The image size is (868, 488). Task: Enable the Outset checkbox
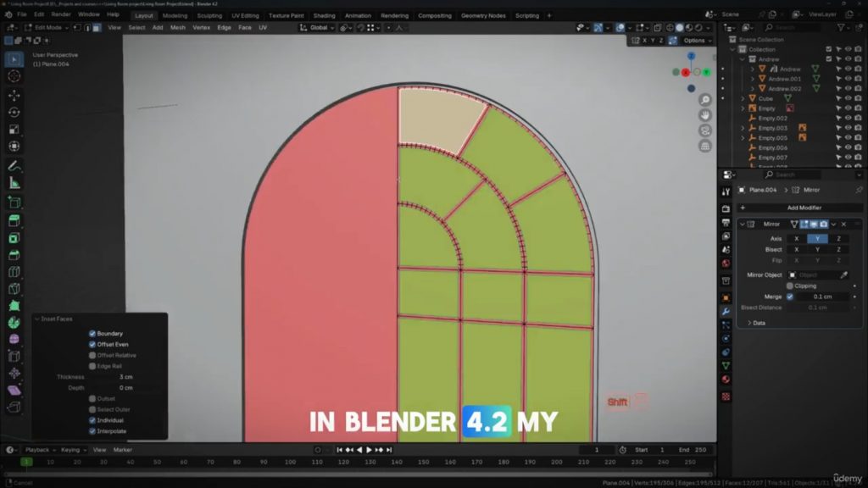[92, 398]
